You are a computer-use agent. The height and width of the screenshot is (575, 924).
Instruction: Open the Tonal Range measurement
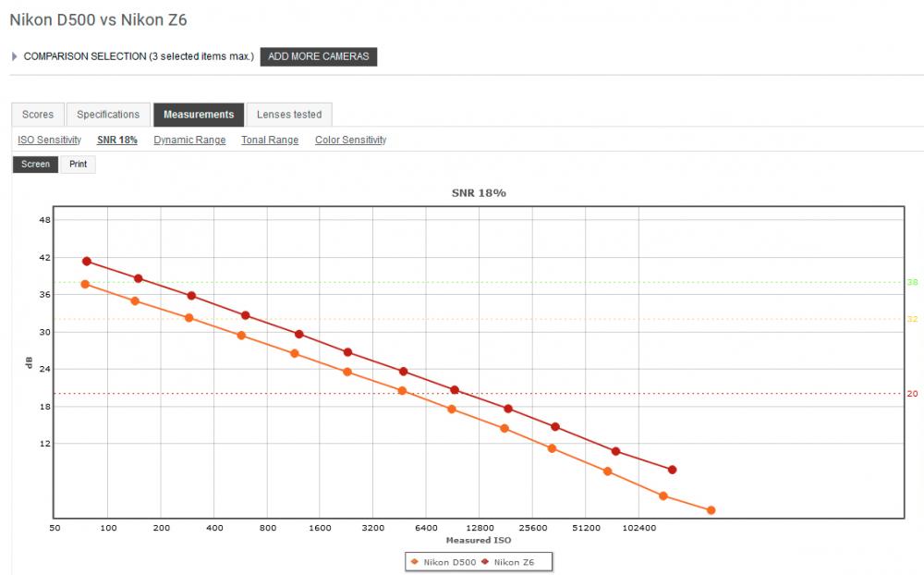[270, 140]
